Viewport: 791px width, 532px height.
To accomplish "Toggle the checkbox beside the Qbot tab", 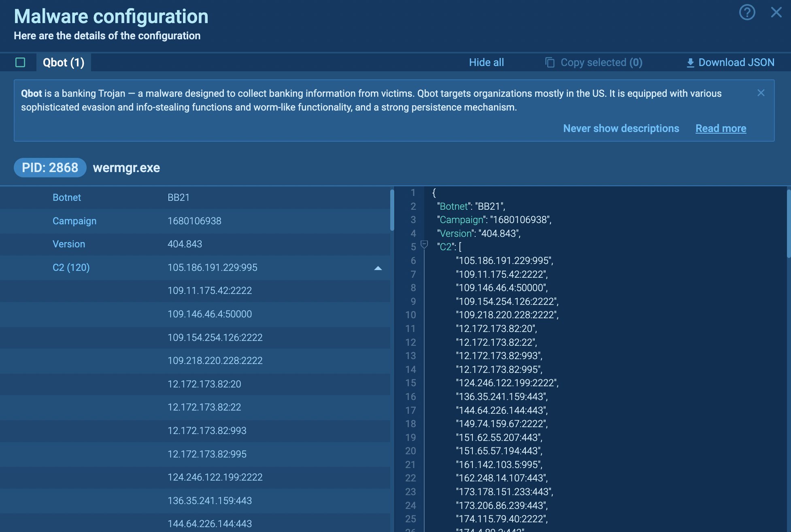I will coord(20,62).
